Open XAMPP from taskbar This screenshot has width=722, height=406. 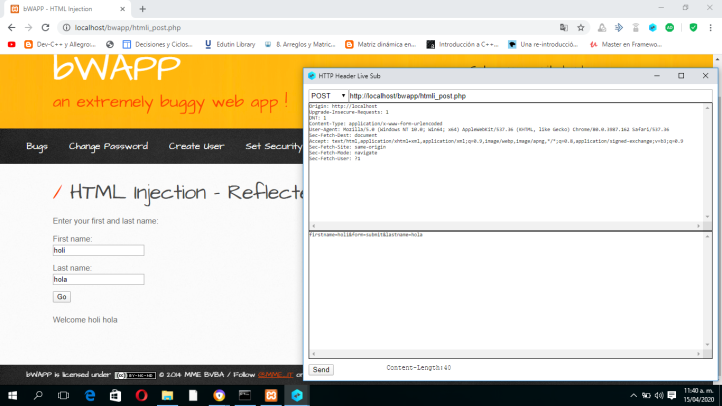(x=271, y=395)
